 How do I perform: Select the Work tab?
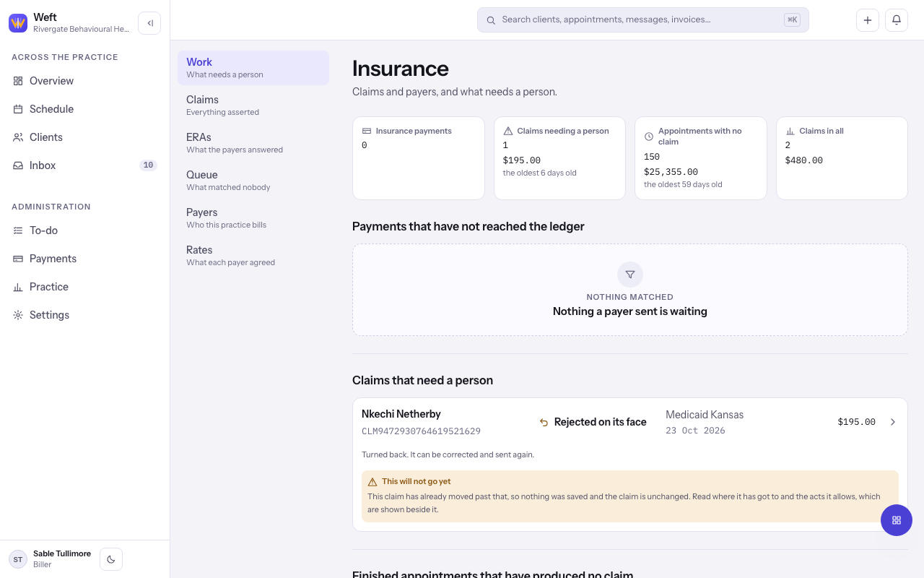point(253,68)
